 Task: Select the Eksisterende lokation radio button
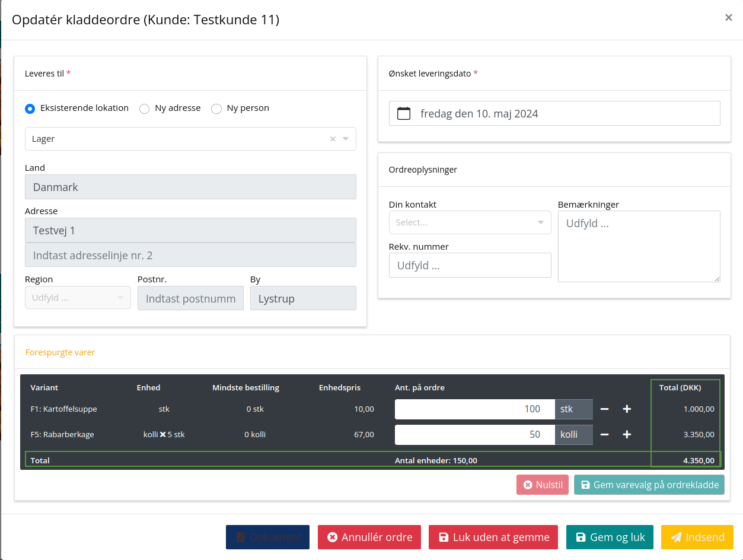30,109
